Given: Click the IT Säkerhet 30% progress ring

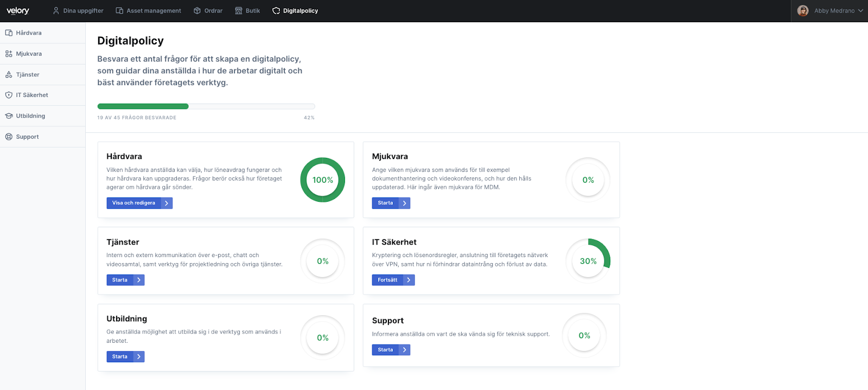Looking at the screenshot, I should [x=588, y=261].
